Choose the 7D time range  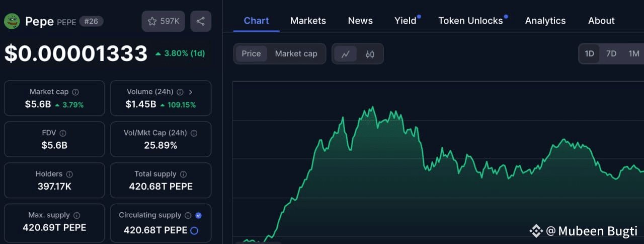(x=611, y=54)
